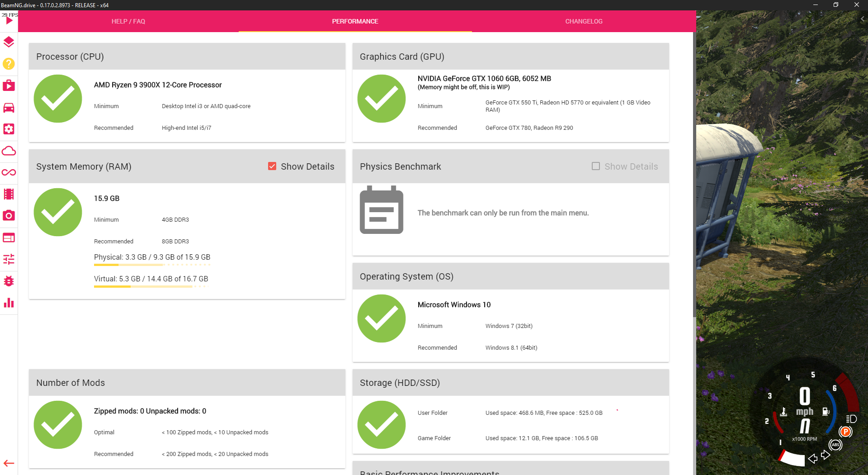Click the parking brake P indicator on the gauge
868x475 pixels.
click(845, 432)
